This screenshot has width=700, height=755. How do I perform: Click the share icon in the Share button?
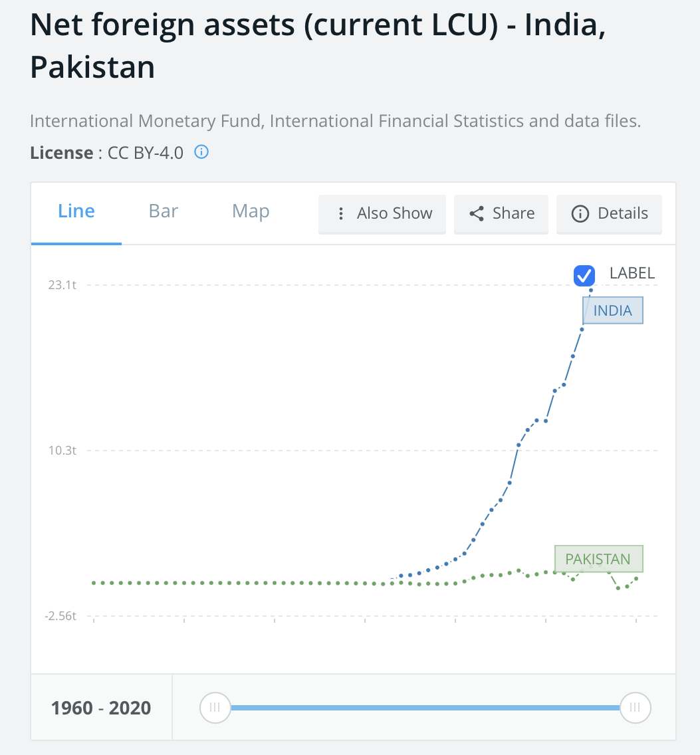pos(477,213)
